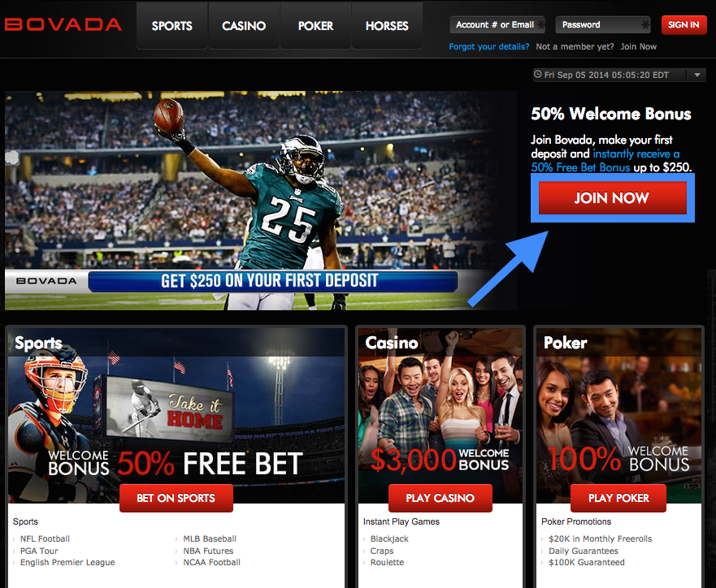This screenshot has height=588, width=716.
Task: Hit the red Sign In button
Action: (x=683, y=24)
